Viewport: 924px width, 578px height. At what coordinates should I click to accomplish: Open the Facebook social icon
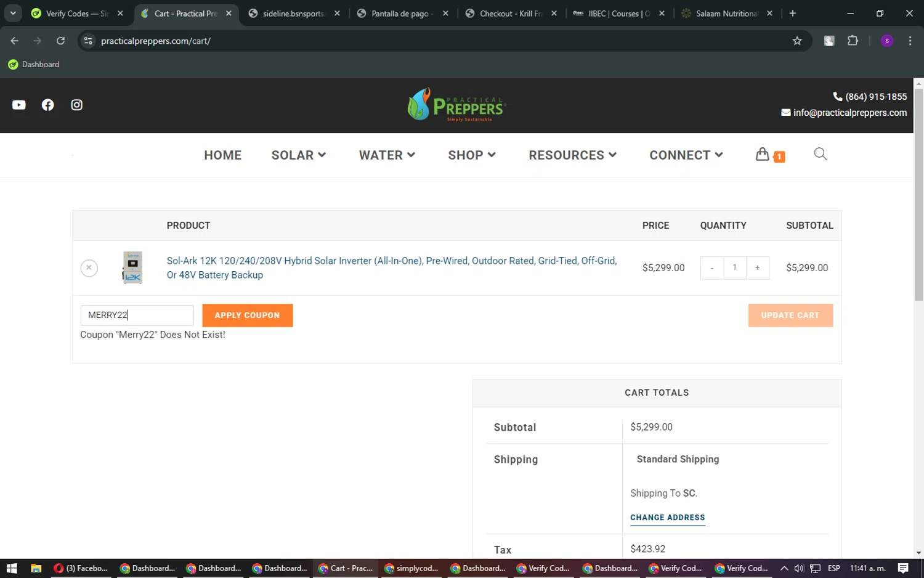(x=47, y=105)
